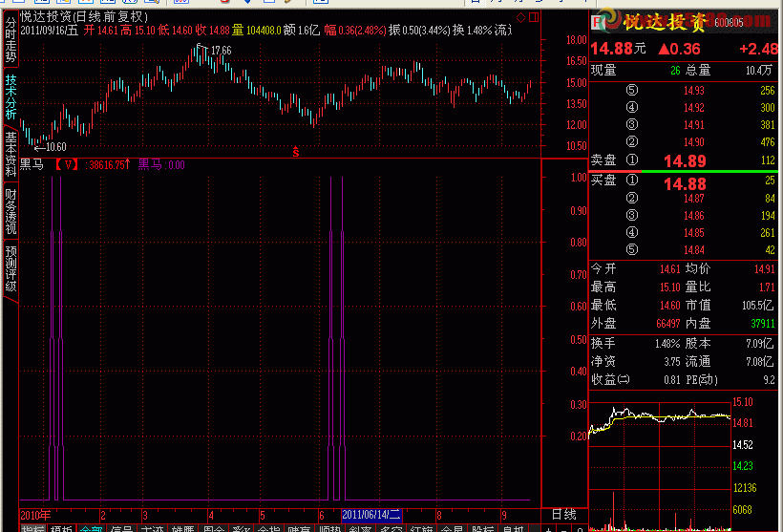Select the 财务透视 sidebar tab

pos(11,211)
